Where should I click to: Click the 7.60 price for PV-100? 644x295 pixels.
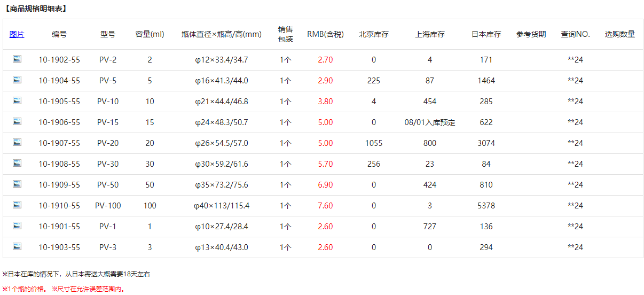(x=325, y=206)
